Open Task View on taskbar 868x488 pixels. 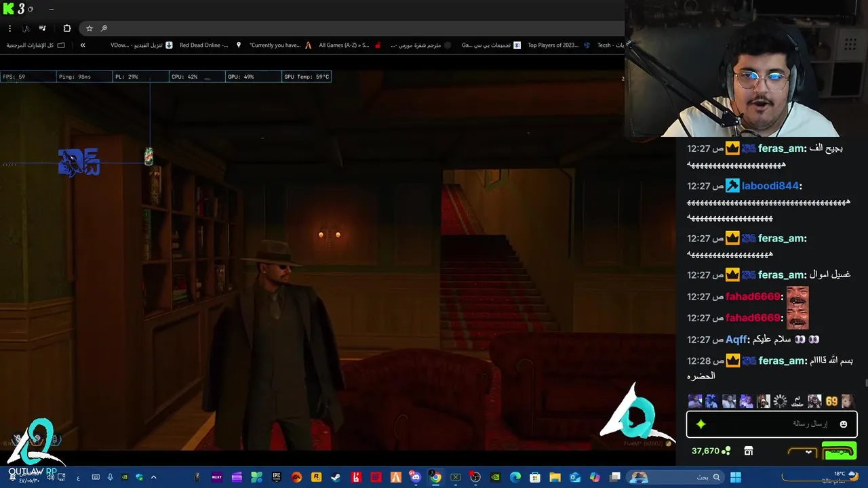coord(615,477)
